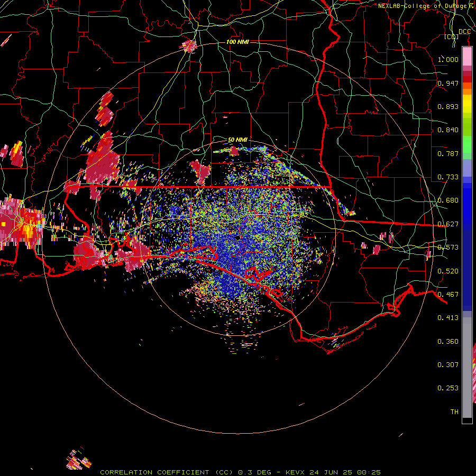
Task: Click the TH threshold label
Action: pyautogui.click(x=454, y=412)
